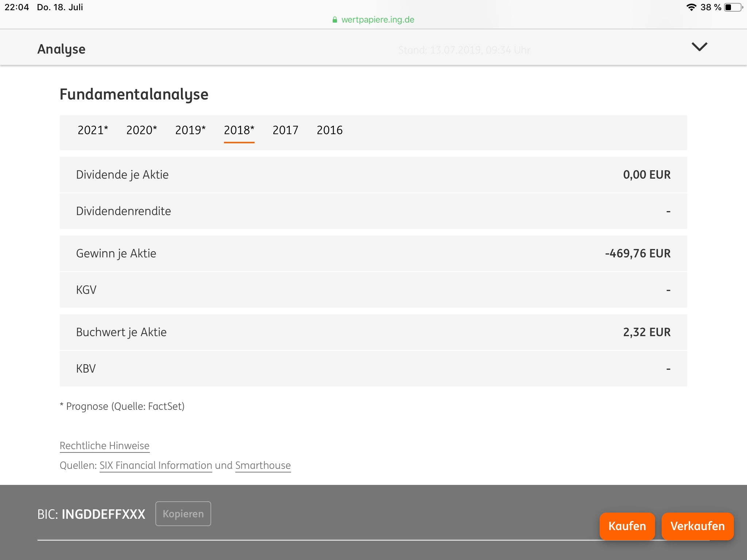This screenshot has width=747, height=560.
Task: Follow the SIX Financial Information link
Action: (155, 465)
